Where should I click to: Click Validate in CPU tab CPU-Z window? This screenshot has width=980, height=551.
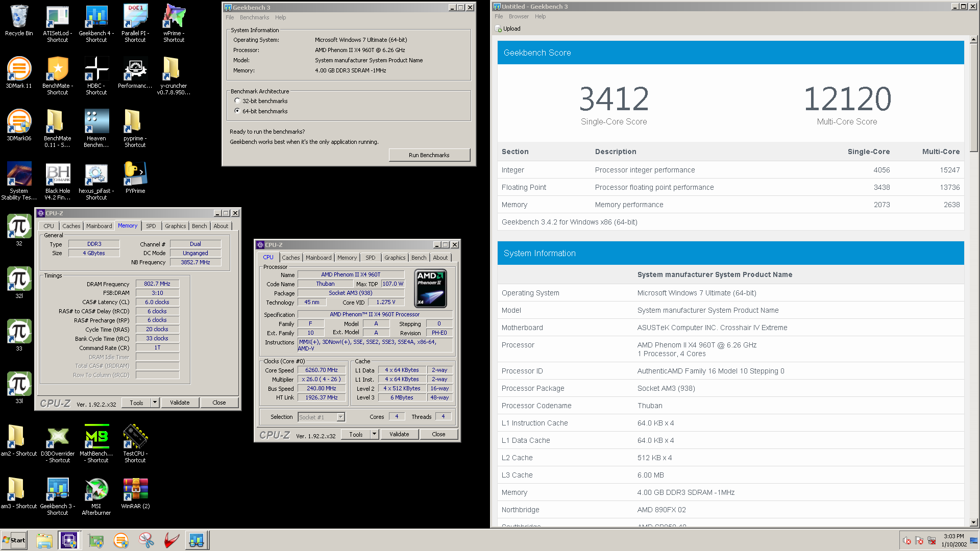[399, 434]
